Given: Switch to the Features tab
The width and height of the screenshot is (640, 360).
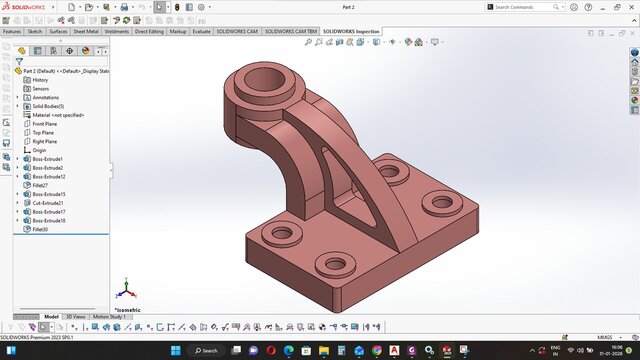Looking at the screenshot, I should pyautogui.click(x=12, y=31).
